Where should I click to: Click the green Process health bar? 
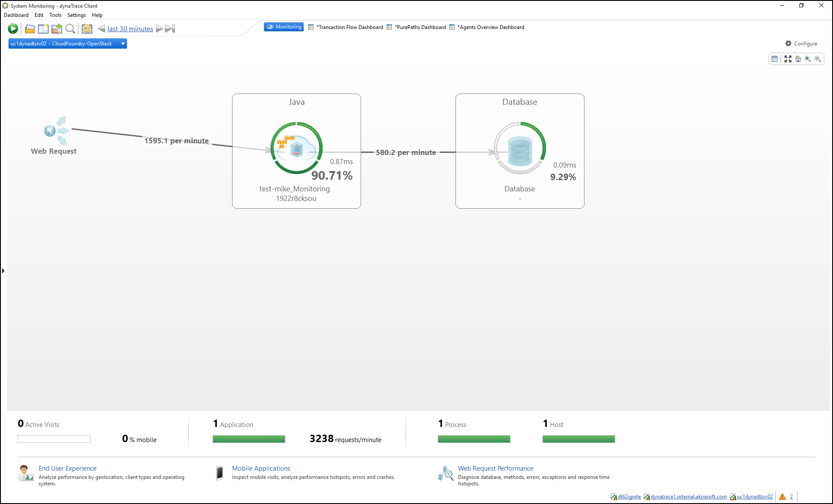click(x=474, y=439)
